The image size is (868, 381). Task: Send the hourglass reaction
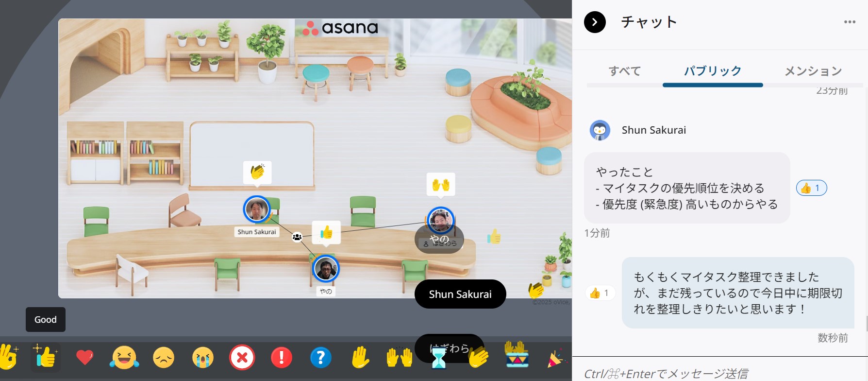pyautogui.click(x=439, y=359)
